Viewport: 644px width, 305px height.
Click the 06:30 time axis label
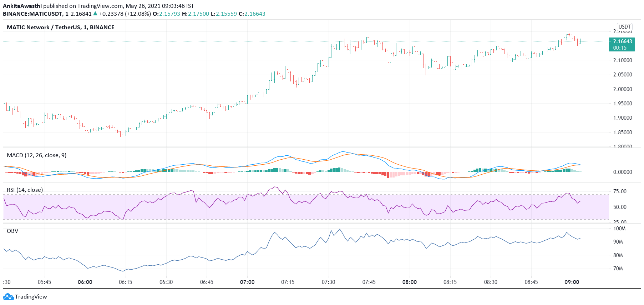pos(166,282)
